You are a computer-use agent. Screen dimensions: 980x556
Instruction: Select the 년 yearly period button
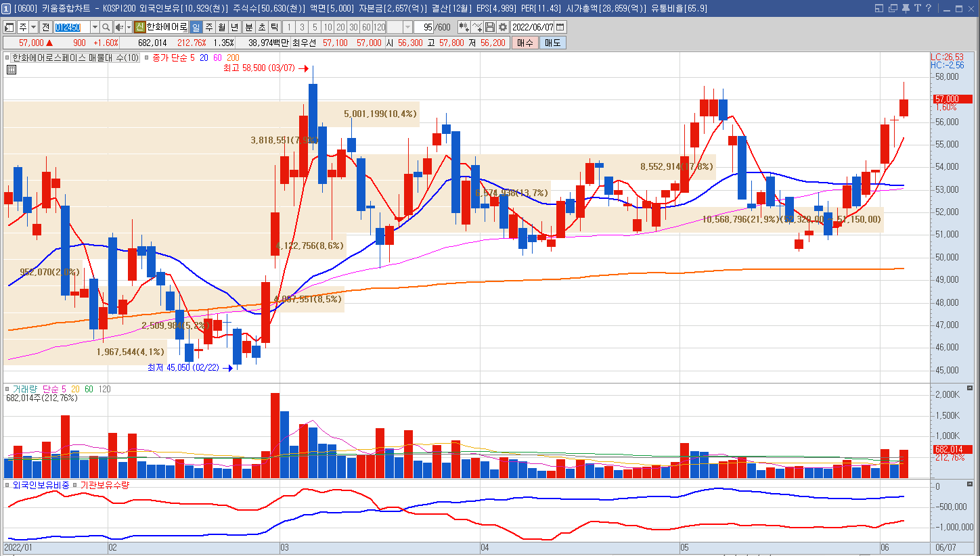[235, 27]
